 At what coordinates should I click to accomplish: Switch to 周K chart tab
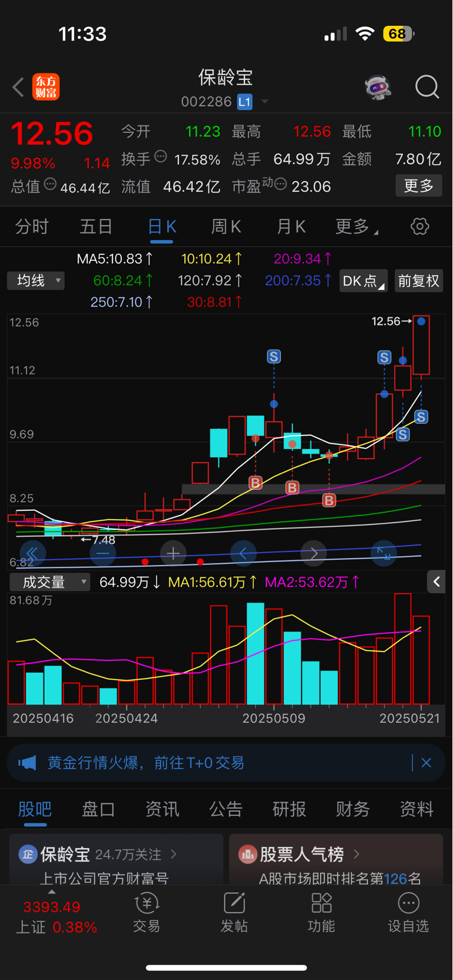pos(226,227)
